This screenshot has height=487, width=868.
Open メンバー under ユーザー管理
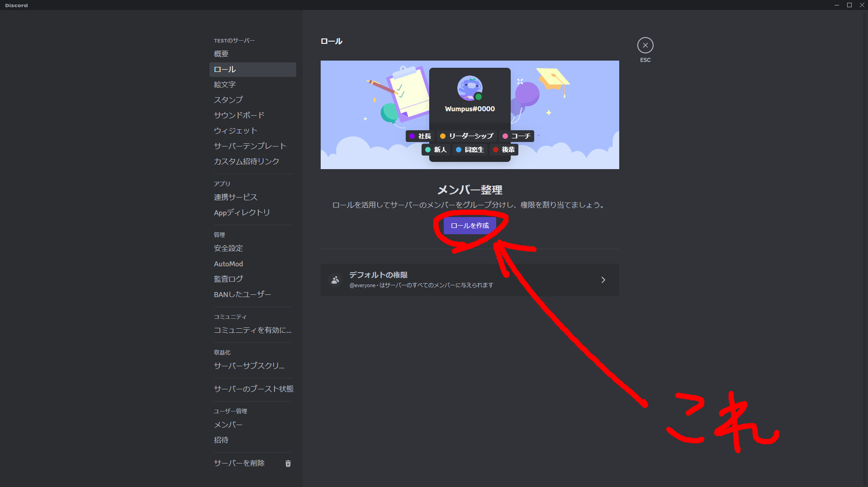click(x=228, y=424)
